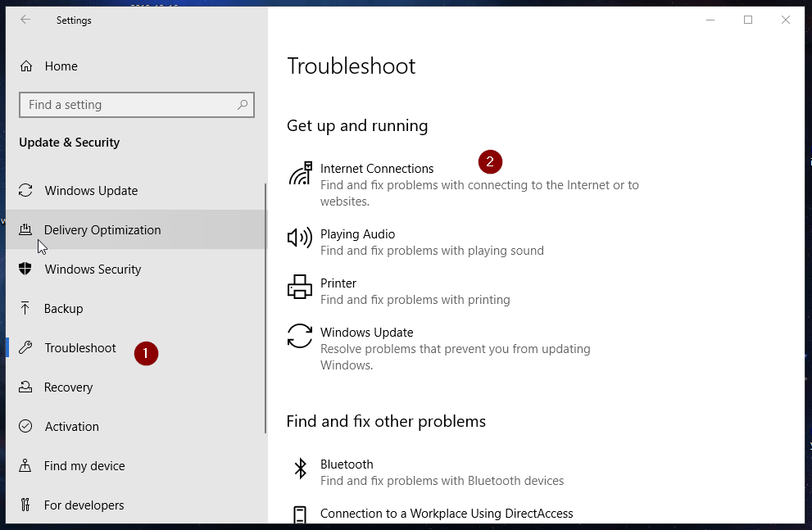Click the Recovery icon in sidebar
Image resolution: width=812 pixels, height=530 pixels.
(x=25, y=387)
